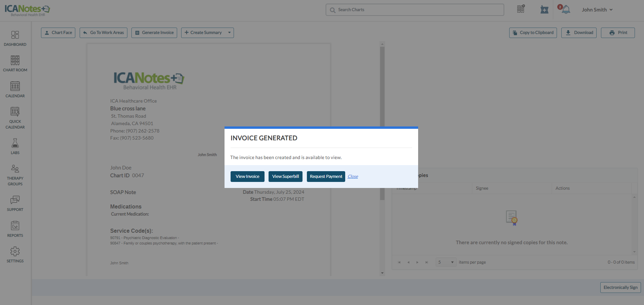Open the Reports section
644x305 pixels.
coord(15,229)
